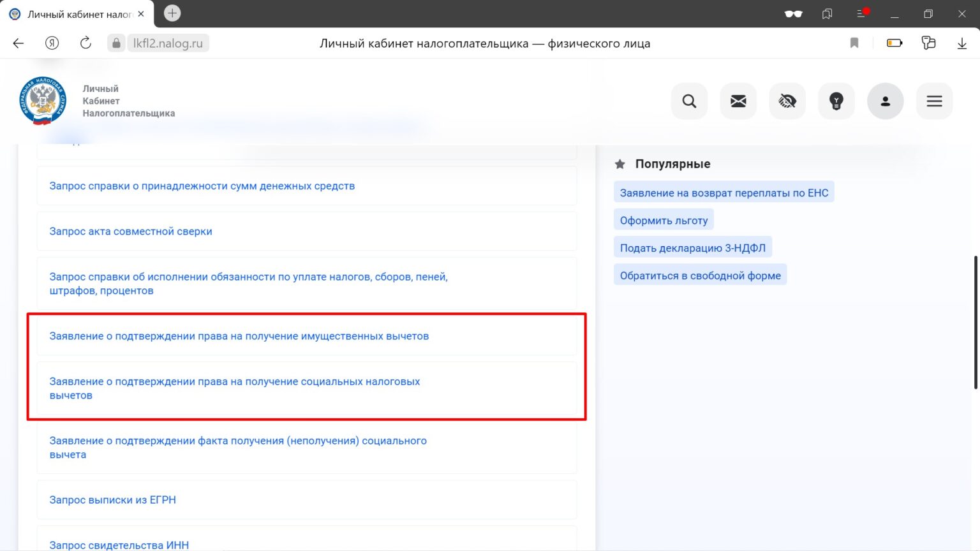Click the Federal Tax Service logo

[x=43, y=101]
